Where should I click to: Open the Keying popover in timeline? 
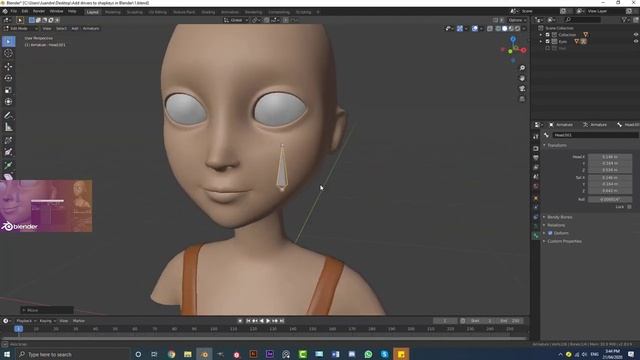[47, 321]
